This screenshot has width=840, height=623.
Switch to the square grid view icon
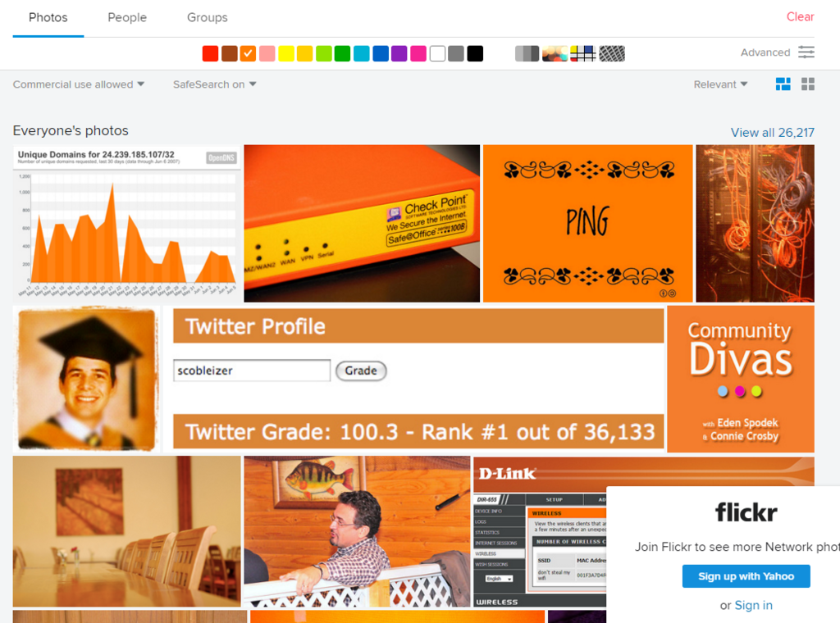tap(808, 84)
